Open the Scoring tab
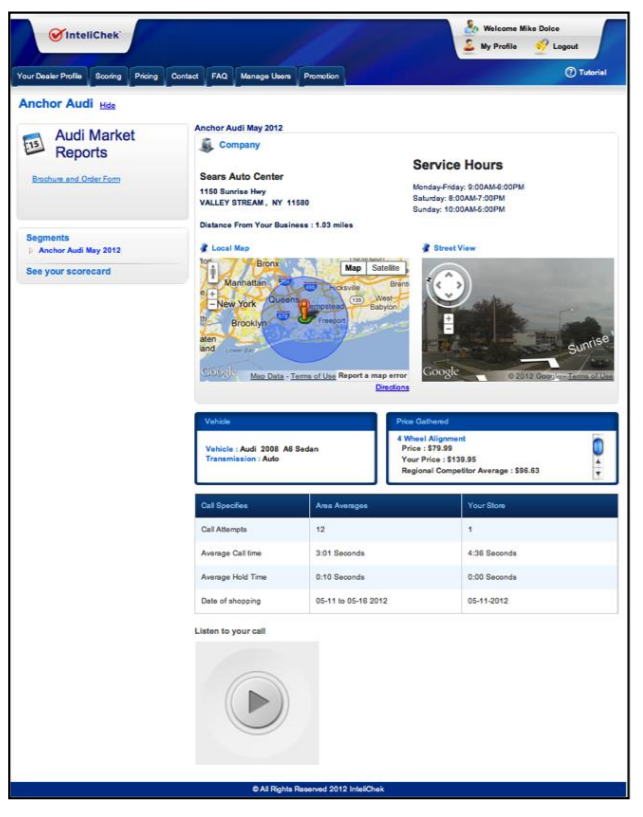 tap(108, 76)
